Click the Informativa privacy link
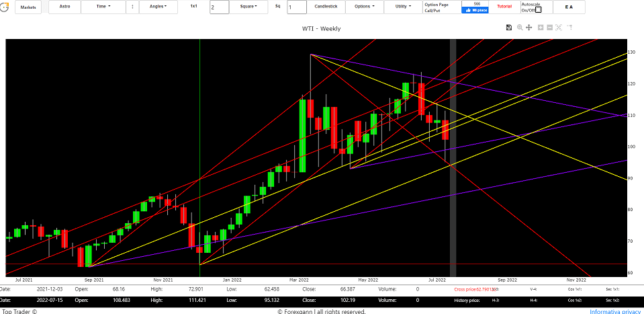Image resolution: width=644 pixels, height=314 pixels. pos(615,311)
